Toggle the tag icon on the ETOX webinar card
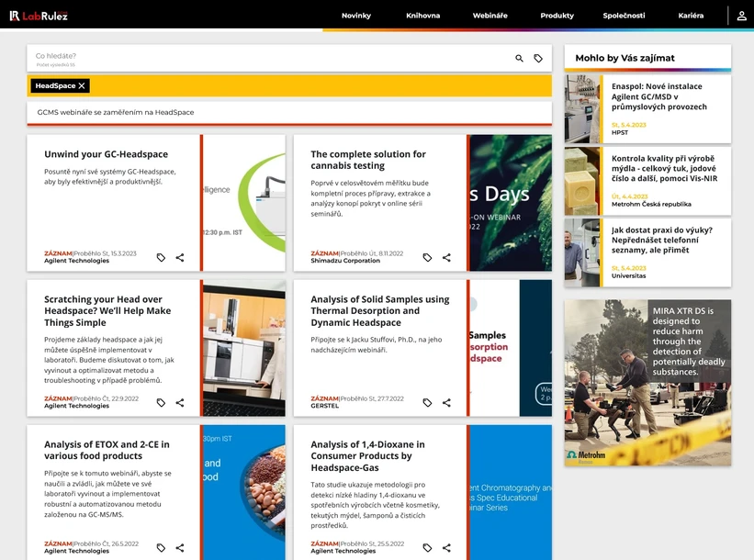Screen dimensions: 754x560 tap(161, 547)
